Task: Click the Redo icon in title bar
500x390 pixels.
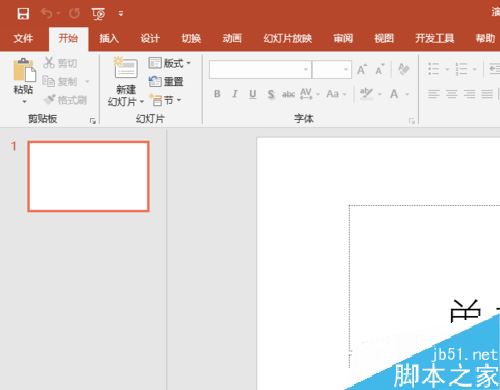Action: [x=74, y=14]
